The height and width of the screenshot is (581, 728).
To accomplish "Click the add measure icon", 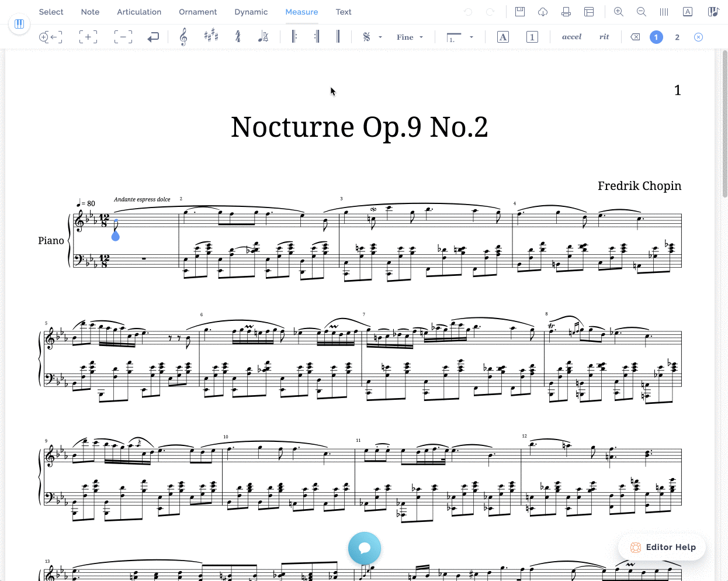I will (x=88, y=37).
